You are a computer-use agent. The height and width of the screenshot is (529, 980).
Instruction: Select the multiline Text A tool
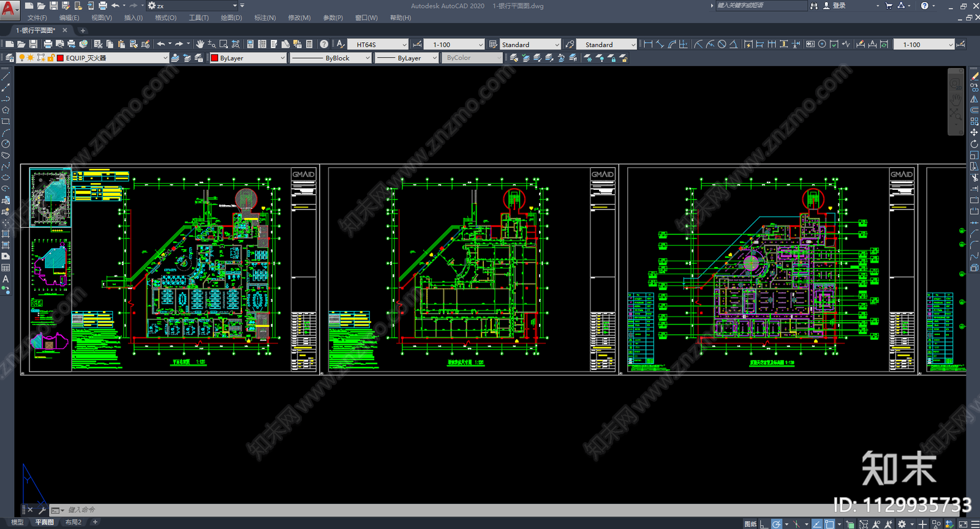6,279
